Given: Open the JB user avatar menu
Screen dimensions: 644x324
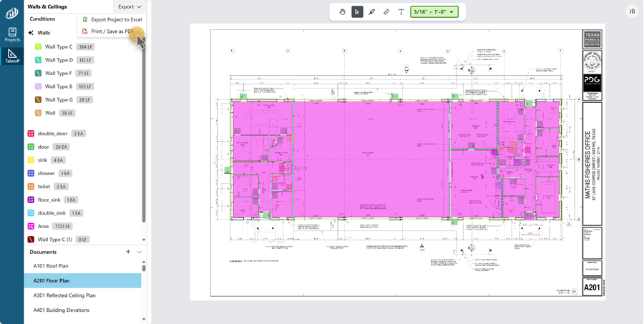Looking at the screenshot, I should (632, 11).
